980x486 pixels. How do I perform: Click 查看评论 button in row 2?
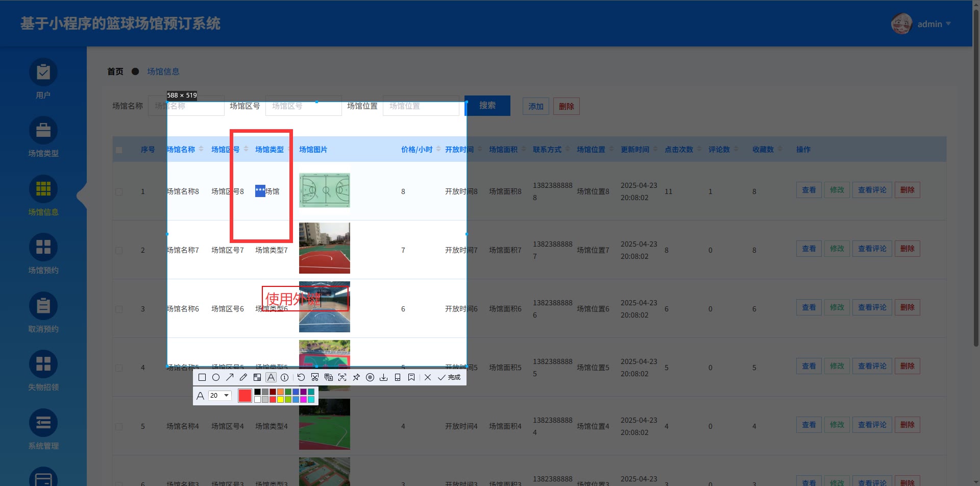pos(872,249)
